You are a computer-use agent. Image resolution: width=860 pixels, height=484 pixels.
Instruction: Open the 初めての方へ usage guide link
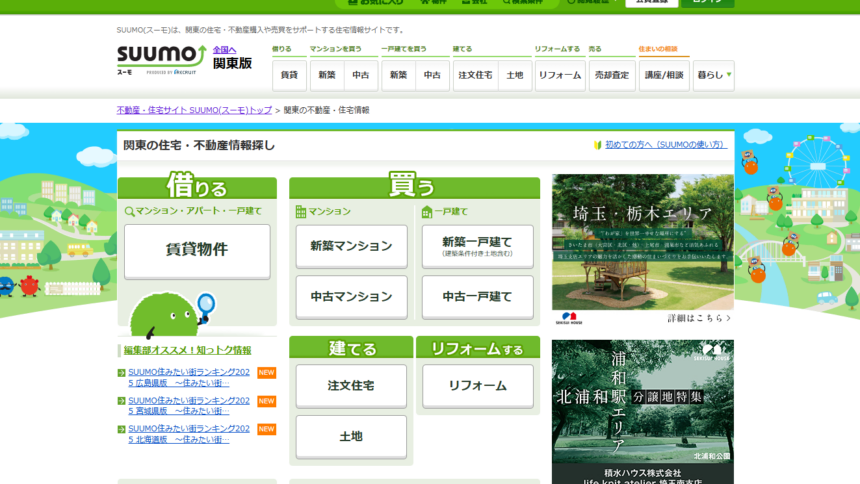click(x=665, y=145)
